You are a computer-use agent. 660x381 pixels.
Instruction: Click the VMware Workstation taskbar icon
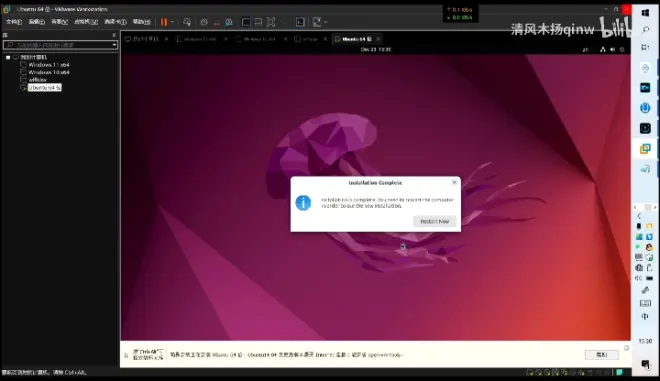[x=645, y=148]
